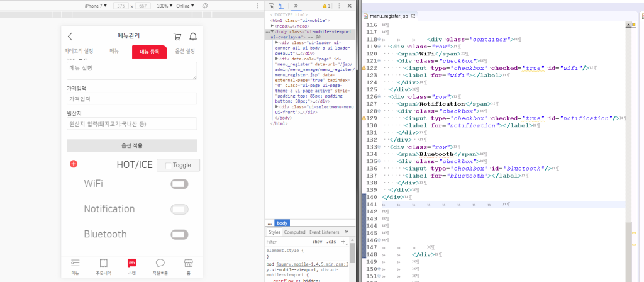Switch to the 메뉴 등록 tab
644x282 pixels.
tap(149, 51)
